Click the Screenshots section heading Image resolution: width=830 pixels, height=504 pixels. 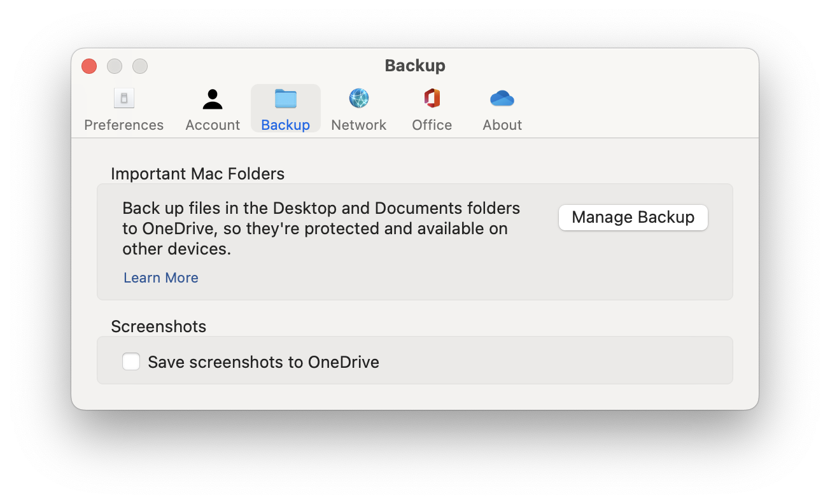click(x=158, y=326)
